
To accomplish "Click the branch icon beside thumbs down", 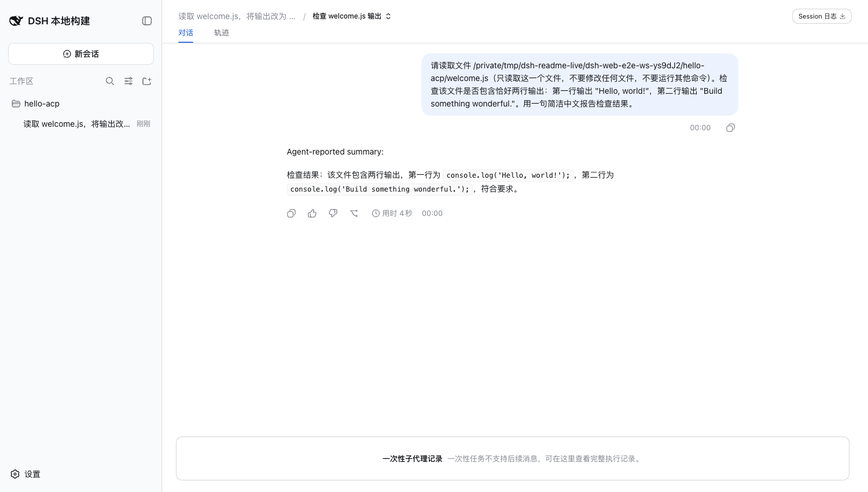I will (354, 214).
